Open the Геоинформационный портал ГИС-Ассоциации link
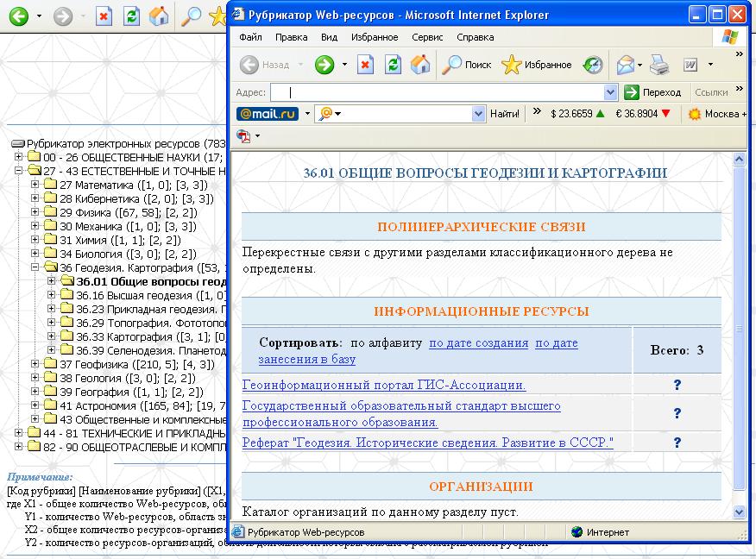Screen dimensions: 756x559 tap(384, 385)
